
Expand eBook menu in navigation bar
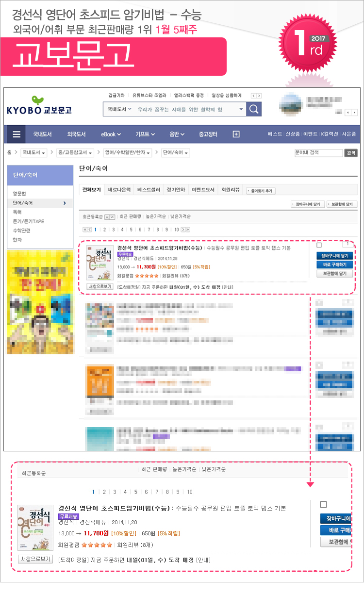tap(111, 134)
